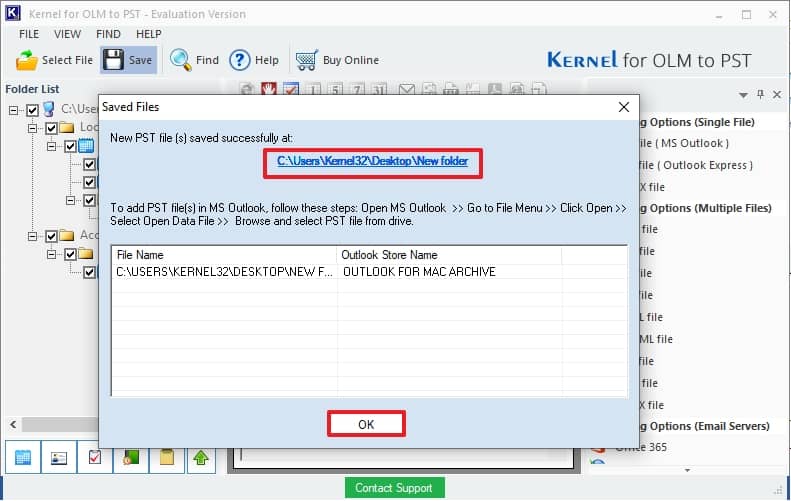The height and width of the screenshot is (501, 791).
Task: Click the Help question mark icon
Action: pos(240,60)
